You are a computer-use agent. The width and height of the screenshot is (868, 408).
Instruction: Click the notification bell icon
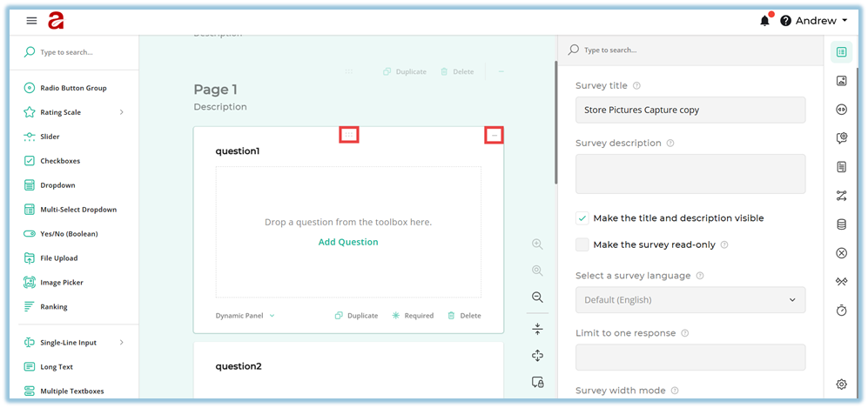(765, 20)
